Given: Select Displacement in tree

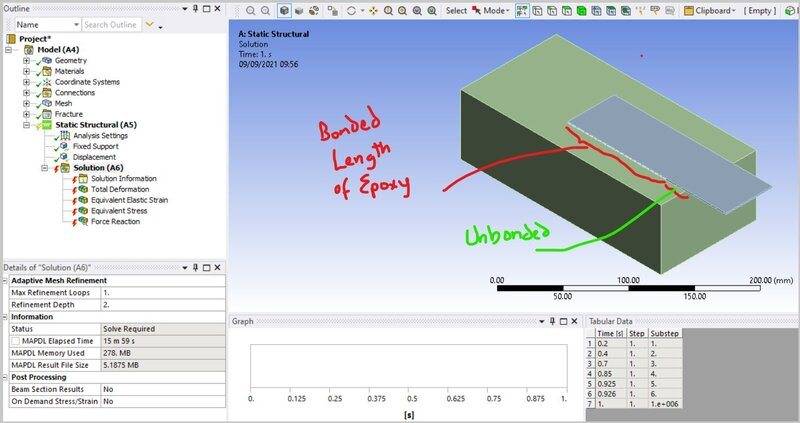Looking at the screenshot, I should pos(94,157).
